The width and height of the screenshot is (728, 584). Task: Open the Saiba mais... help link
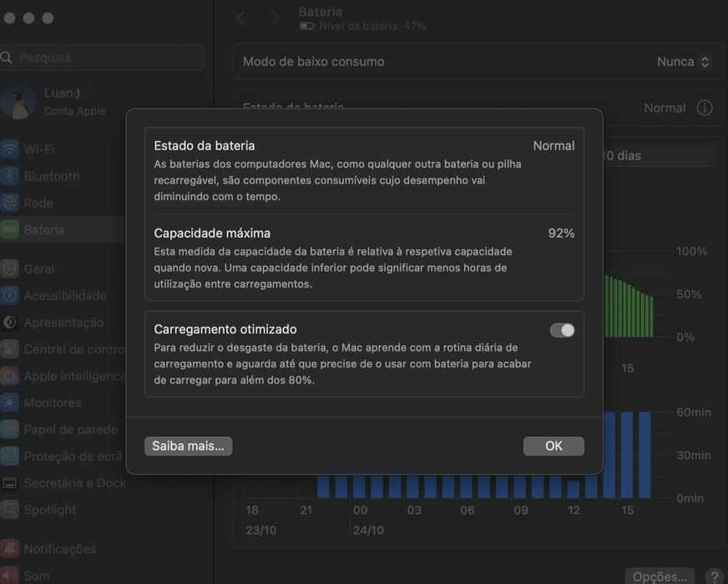[x=188, y=446]
